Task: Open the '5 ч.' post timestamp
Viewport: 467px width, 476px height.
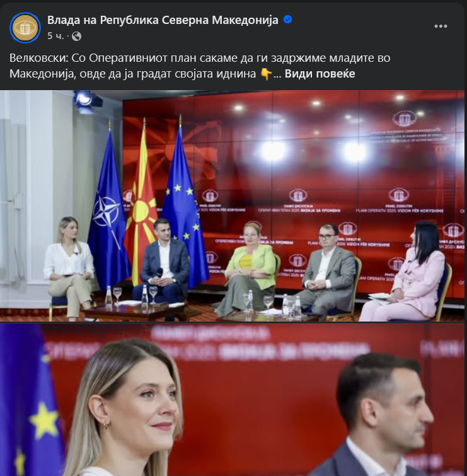Action: click(x=55, y=36)
